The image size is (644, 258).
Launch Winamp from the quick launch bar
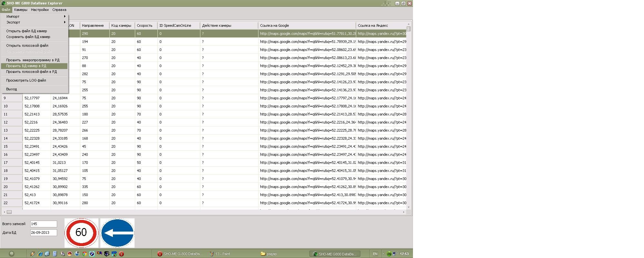(x=33, y=254)
